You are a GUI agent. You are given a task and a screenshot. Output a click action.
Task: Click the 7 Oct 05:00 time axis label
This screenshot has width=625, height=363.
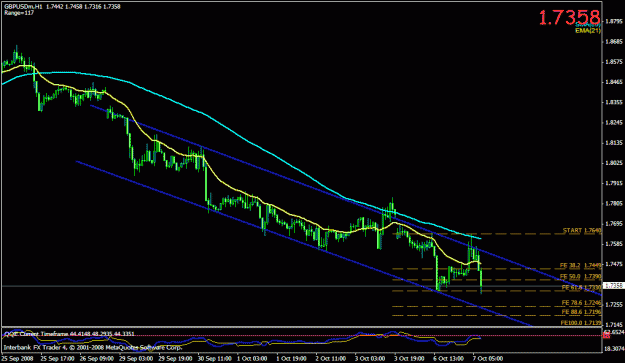pos(488,358)
